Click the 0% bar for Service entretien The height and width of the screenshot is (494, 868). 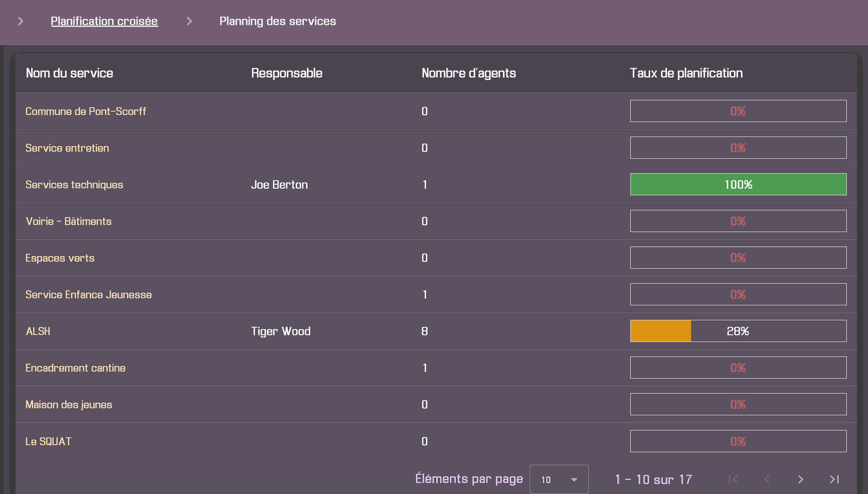tap(738, 148)
